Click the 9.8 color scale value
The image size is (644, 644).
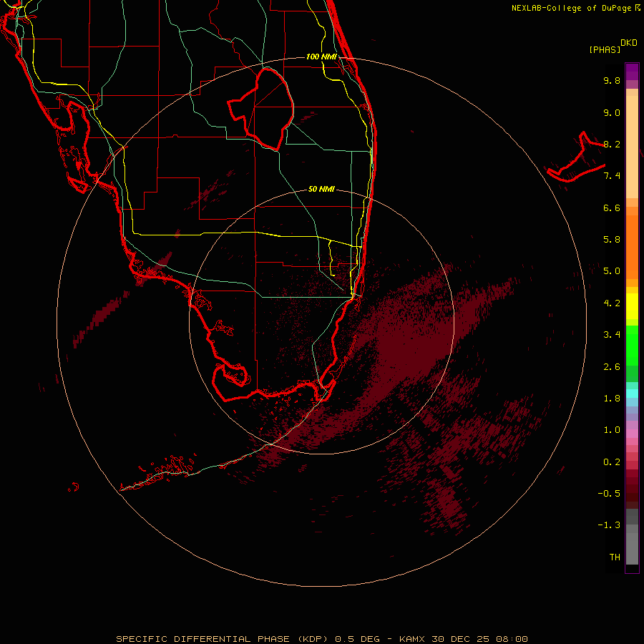click(612, 80)
